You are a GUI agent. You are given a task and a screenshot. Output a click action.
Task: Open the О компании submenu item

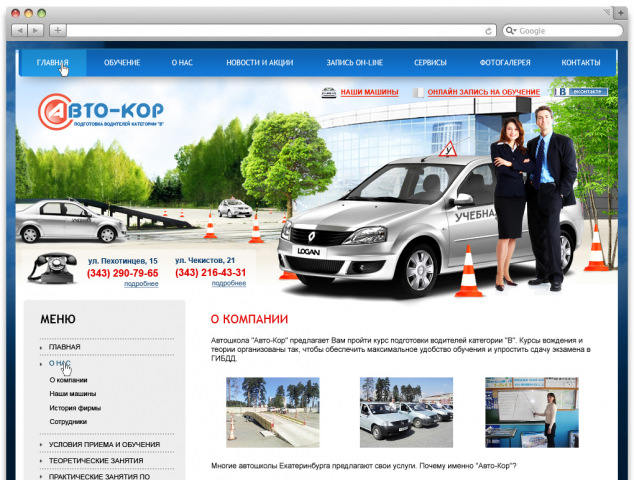coord(68,380)
